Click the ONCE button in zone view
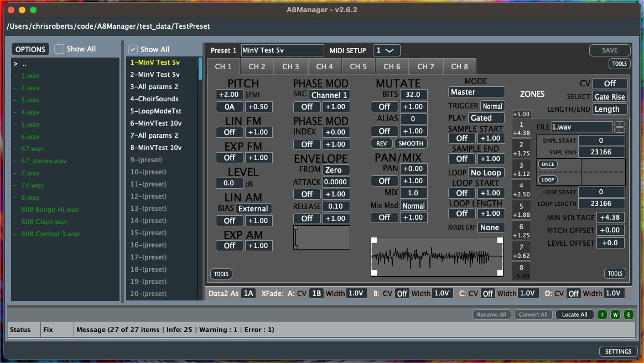Image resolution: width=644 pixels, height=363 pixels. click(x=548, y=165)
